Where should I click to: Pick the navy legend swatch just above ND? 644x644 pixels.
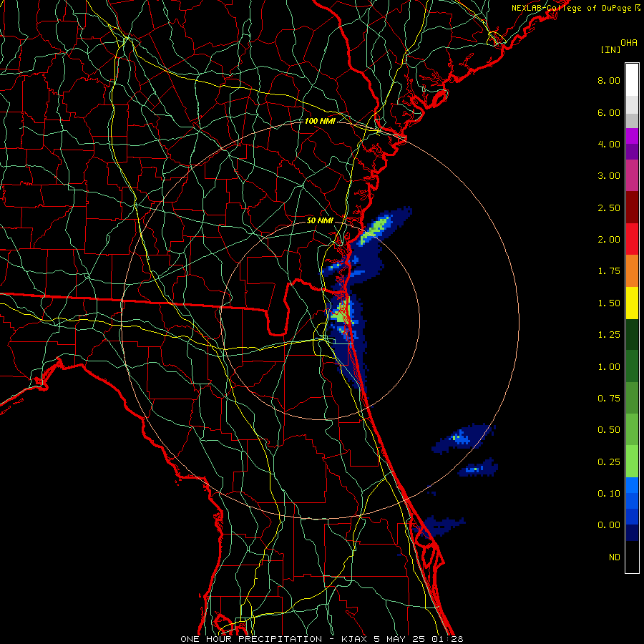[632, 533]
